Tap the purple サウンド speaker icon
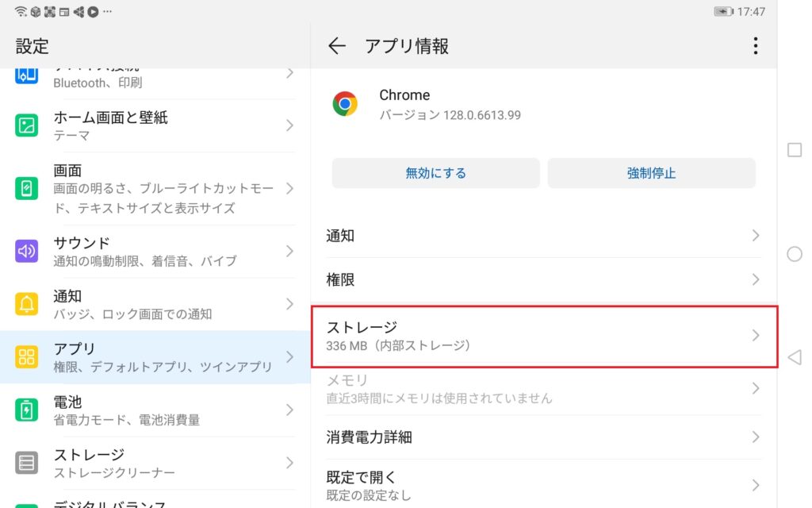Screen dimensions: 812x508 (x=26, y=252)
